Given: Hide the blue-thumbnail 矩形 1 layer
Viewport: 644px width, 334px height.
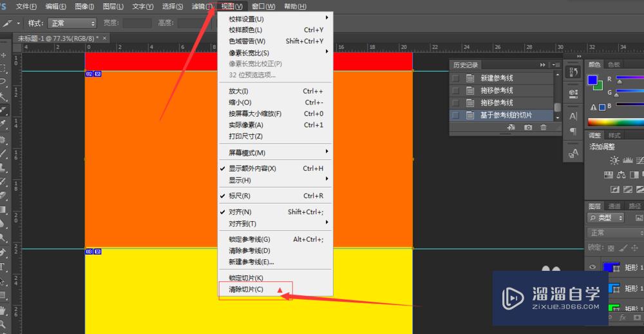Looking at the screenshot, I should tap(592, 267).
